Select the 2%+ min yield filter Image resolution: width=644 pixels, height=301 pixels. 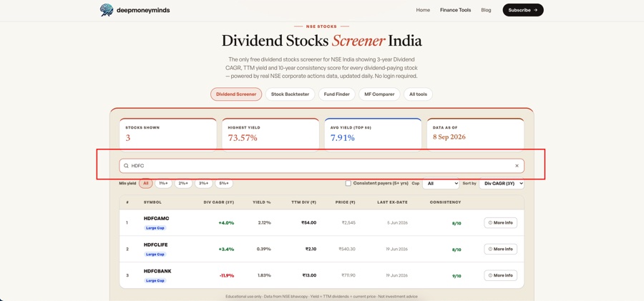[184, 183]
